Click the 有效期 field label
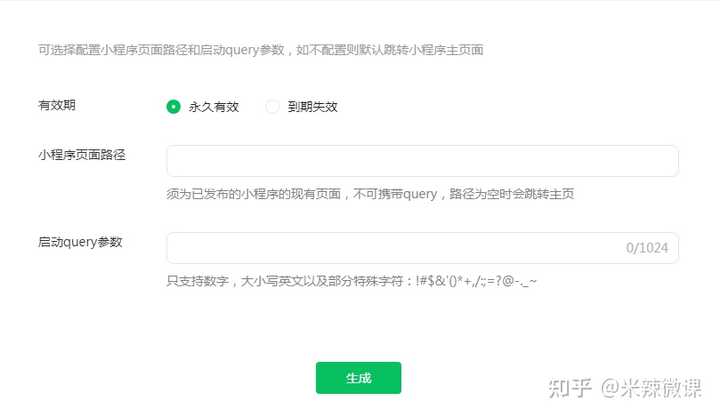 pyautogui.click(x=57, y=105)
